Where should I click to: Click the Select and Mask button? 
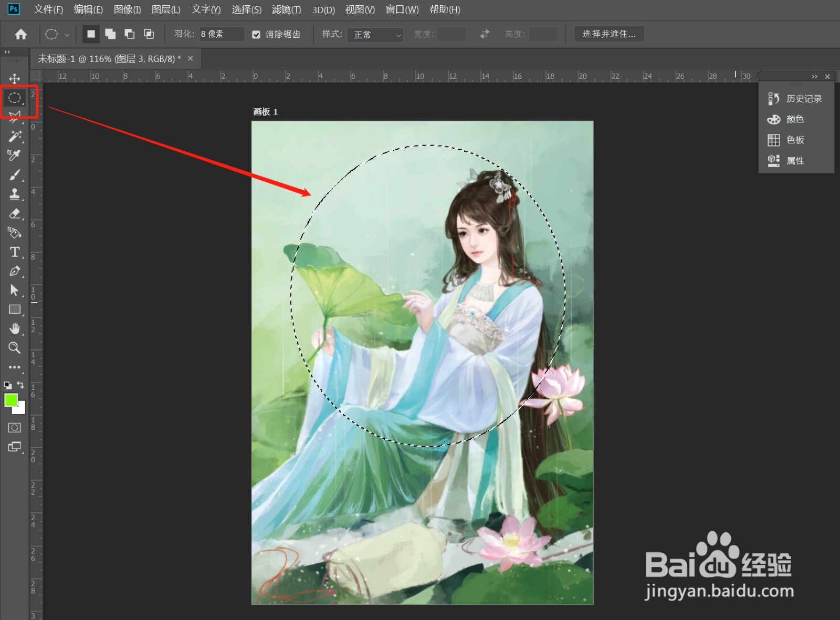[609, 34]
